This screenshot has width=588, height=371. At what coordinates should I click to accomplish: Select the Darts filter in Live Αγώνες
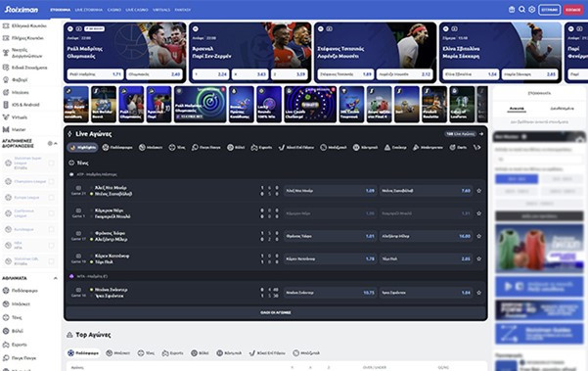pos(458,148)
